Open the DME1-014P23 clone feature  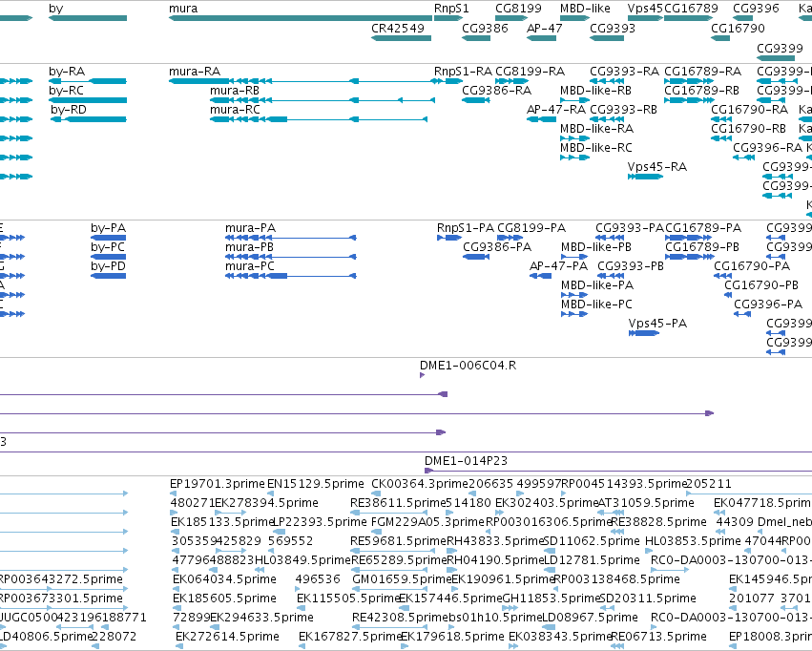(617, 471)
